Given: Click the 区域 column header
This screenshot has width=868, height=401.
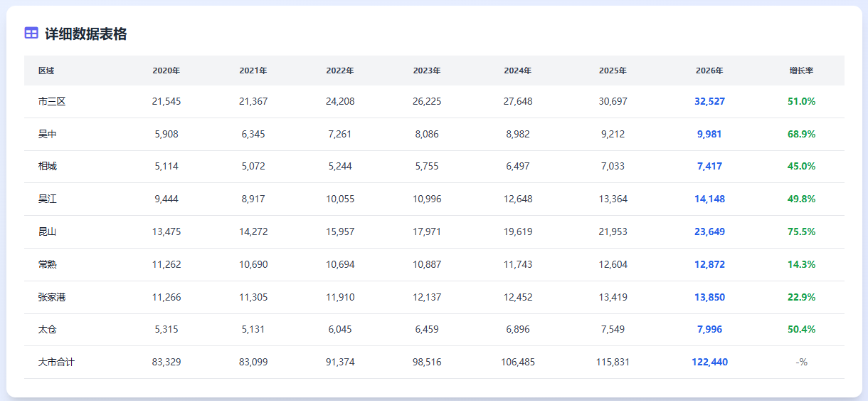Looking at the screenshot, I should (46, 71).
